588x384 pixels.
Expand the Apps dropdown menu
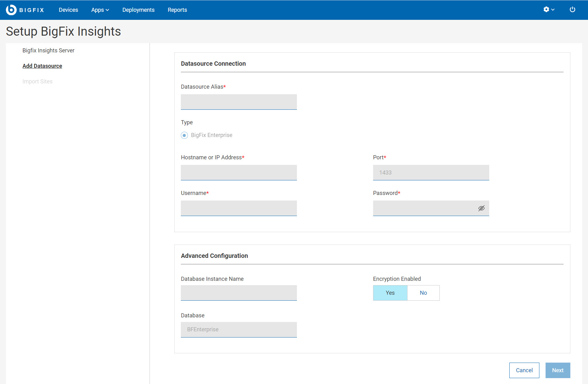[x=100, y=10]
